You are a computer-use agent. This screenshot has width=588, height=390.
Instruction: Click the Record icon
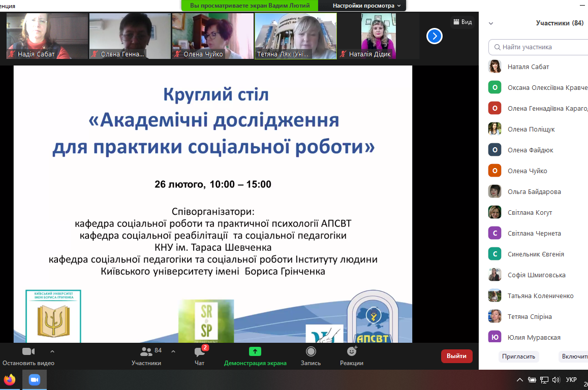311,351
